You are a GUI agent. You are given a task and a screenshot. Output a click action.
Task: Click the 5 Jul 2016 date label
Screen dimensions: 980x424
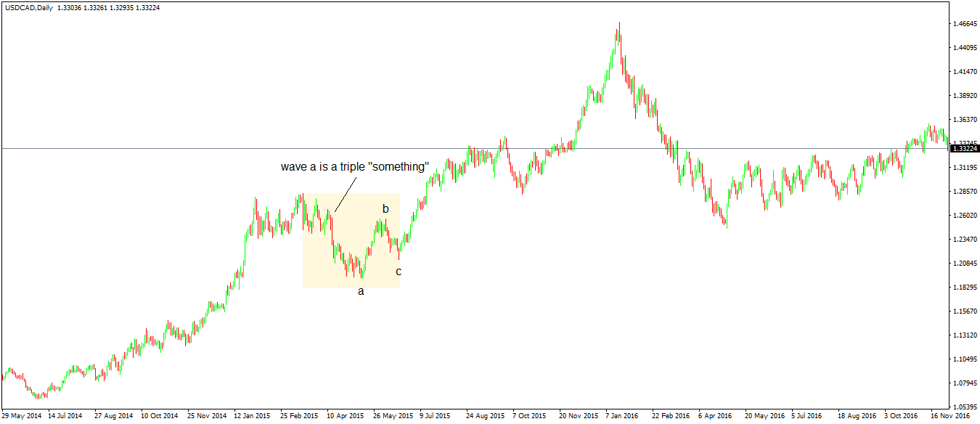(808, 417)
